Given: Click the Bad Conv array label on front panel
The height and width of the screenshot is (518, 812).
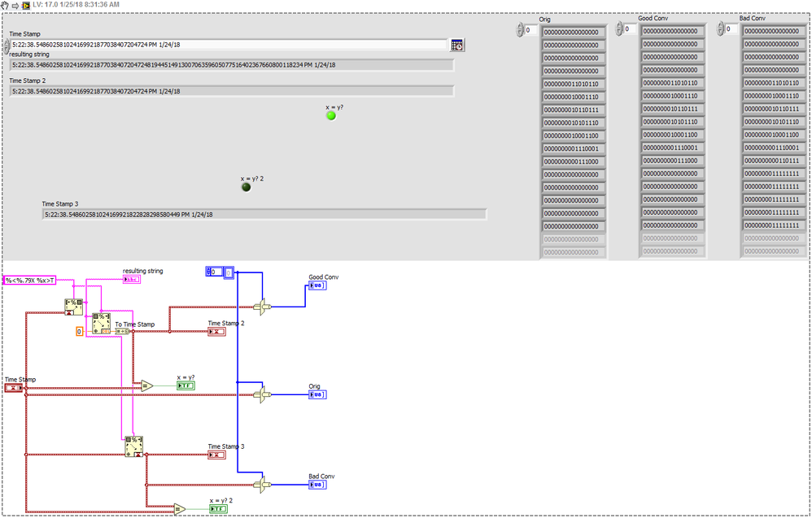Looking at the screenshot, I should [752, 18].
